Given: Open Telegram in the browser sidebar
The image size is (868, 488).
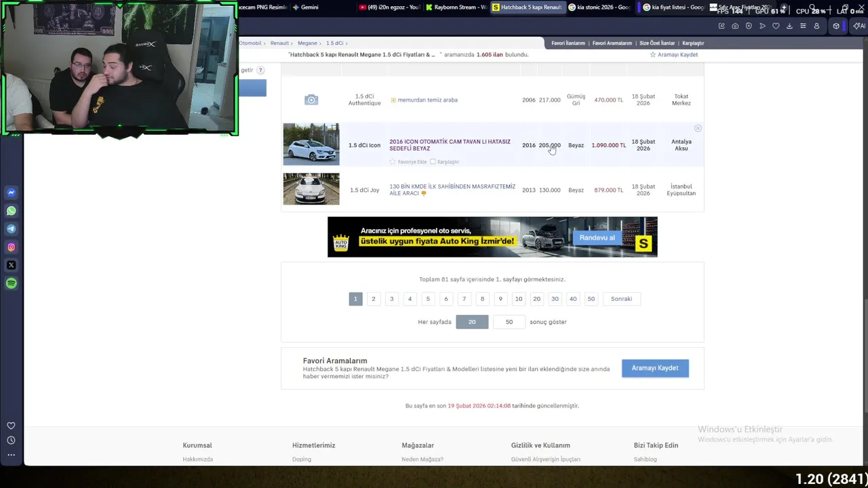Looking at the screenshot, I should point(11,229).
